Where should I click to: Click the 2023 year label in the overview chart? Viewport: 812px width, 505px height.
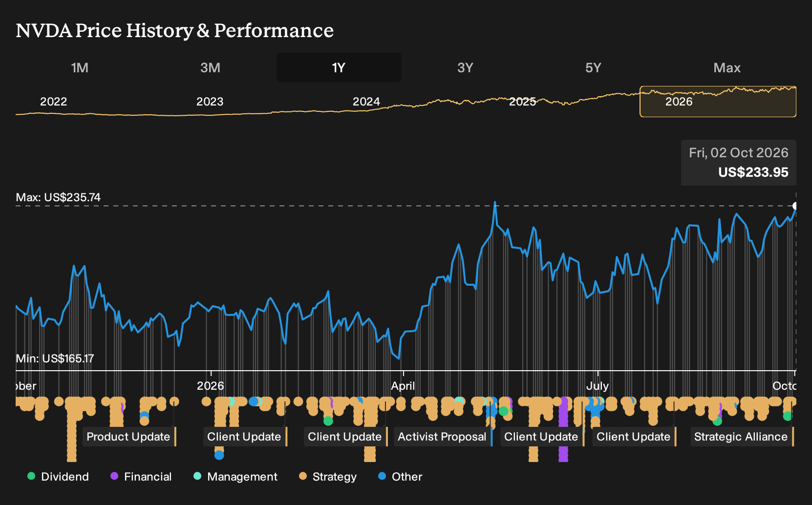(210, 102)
